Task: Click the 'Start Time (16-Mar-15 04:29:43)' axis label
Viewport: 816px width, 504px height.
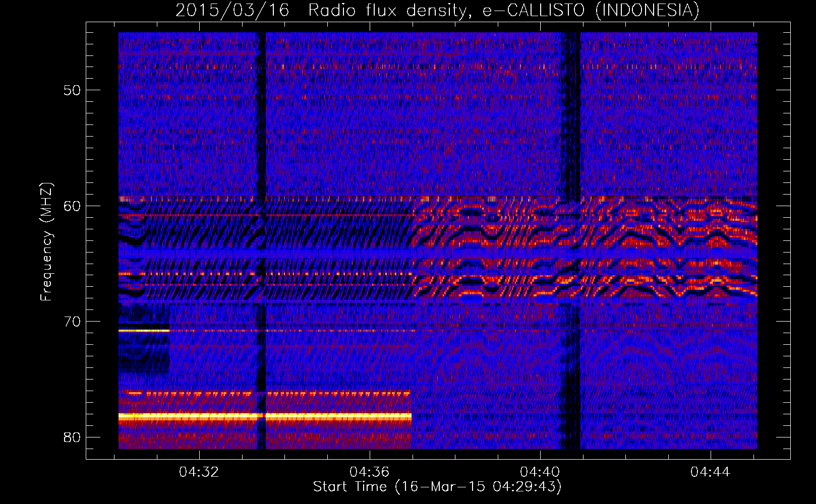Action: tap(437, 487)
